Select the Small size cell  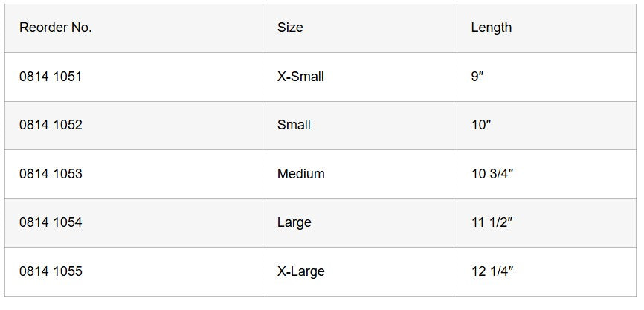click(294, 125)
